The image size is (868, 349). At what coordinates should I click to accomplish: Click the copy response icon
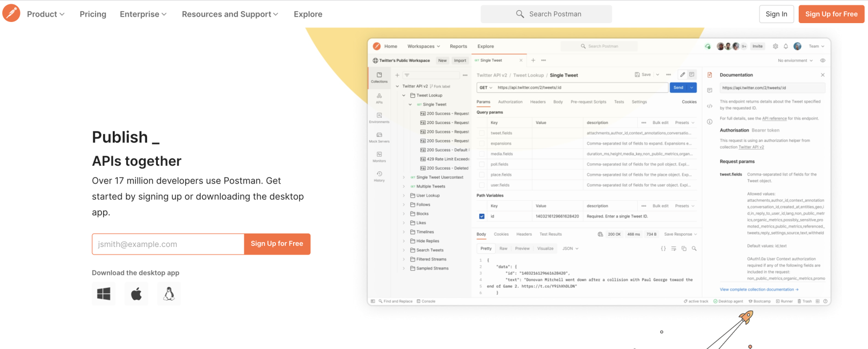tap(684, 249)
